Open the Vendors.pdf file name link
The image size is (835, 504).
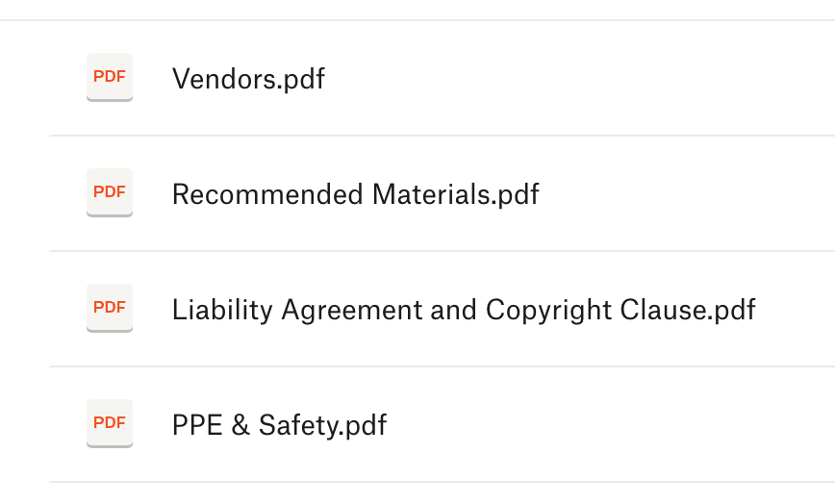pos(249,79)
